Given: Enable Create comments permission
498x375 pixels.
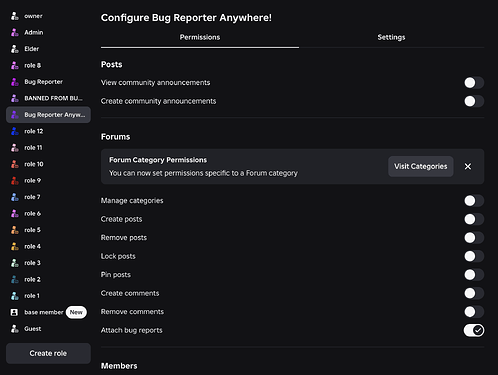Looking at the screenshot, I should click(474, 293).
